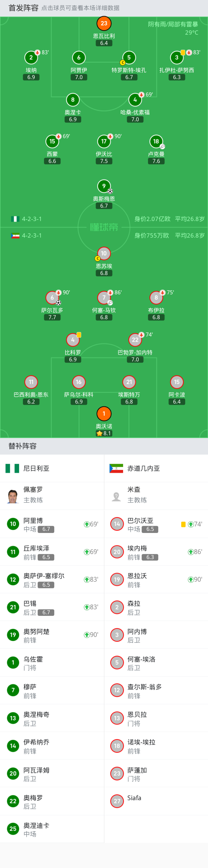Click 卢克曼 number 18 player circle
Image resolution: width=208 pixels, height=868 pixels.
coord(156,142)
